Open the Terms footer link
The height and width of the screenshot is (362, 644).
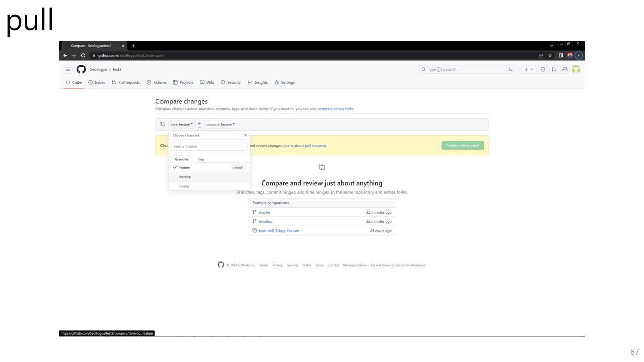pos(264,265)
